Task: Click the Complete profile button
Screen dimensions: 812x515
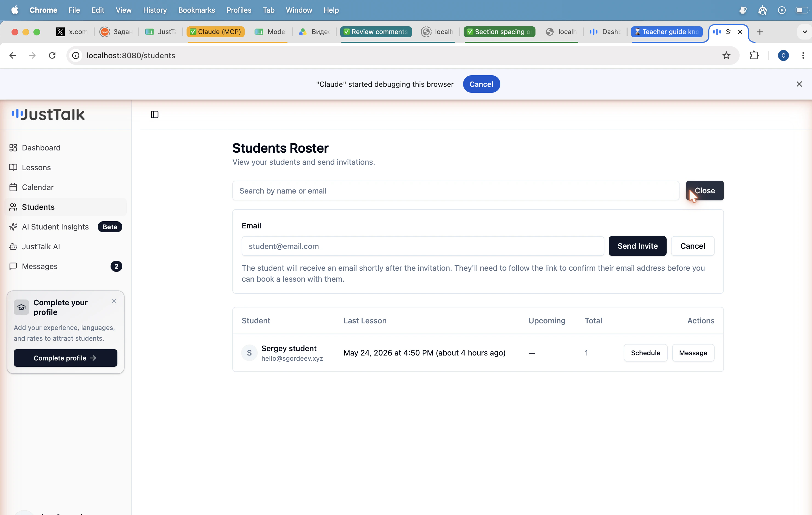Action: (x=65, y=358)
